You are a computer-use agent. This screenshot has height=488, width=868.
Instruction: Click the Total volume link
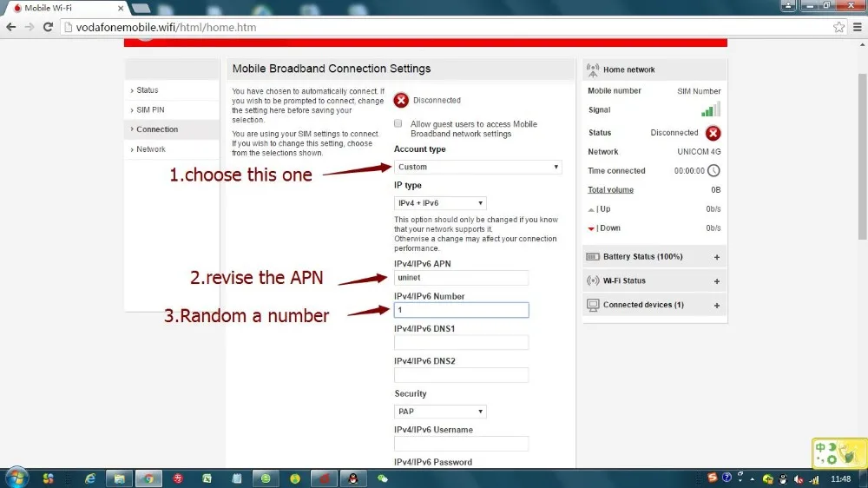[610, 190]
